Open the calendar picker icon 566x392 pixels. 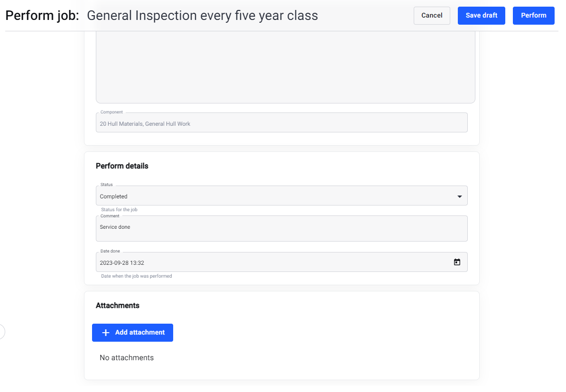456,262
